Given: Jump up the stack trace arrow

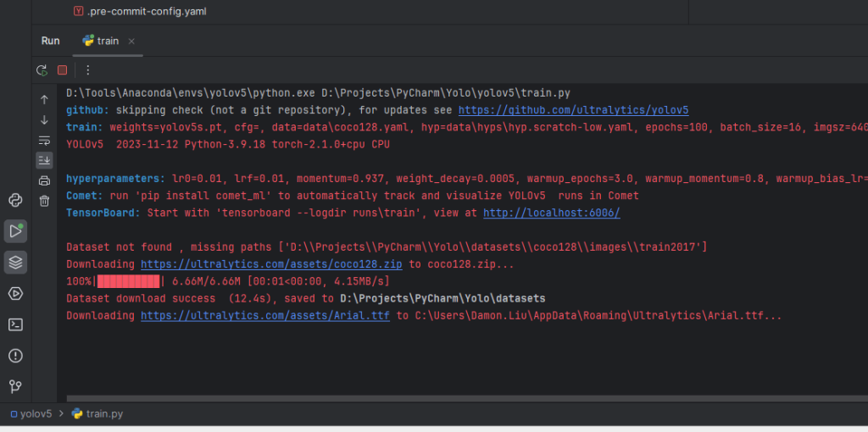Looking at the screenshot, I should (44, 99).
